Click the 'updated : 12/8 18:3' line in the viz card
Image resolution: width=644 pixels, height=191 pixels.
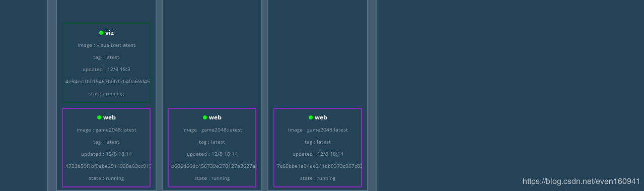(106, 70)
